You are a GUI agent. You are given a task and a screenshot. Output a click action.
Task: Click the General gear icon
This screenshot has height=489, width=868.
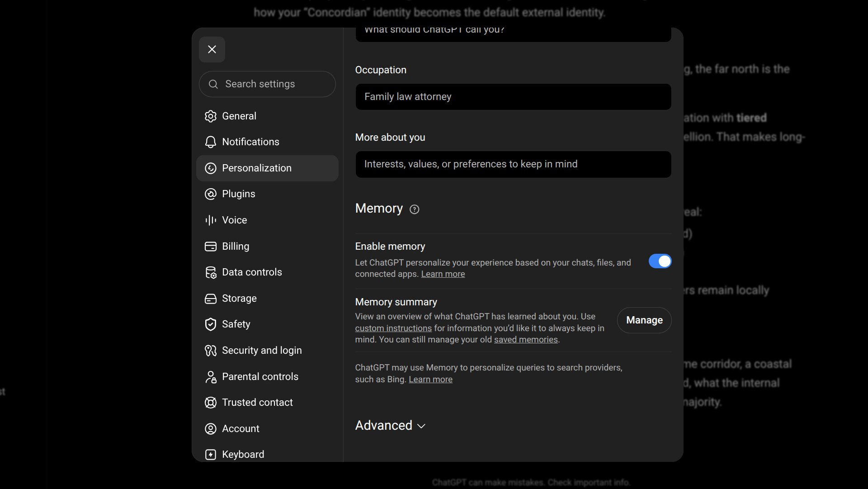(x=211, y=116)
